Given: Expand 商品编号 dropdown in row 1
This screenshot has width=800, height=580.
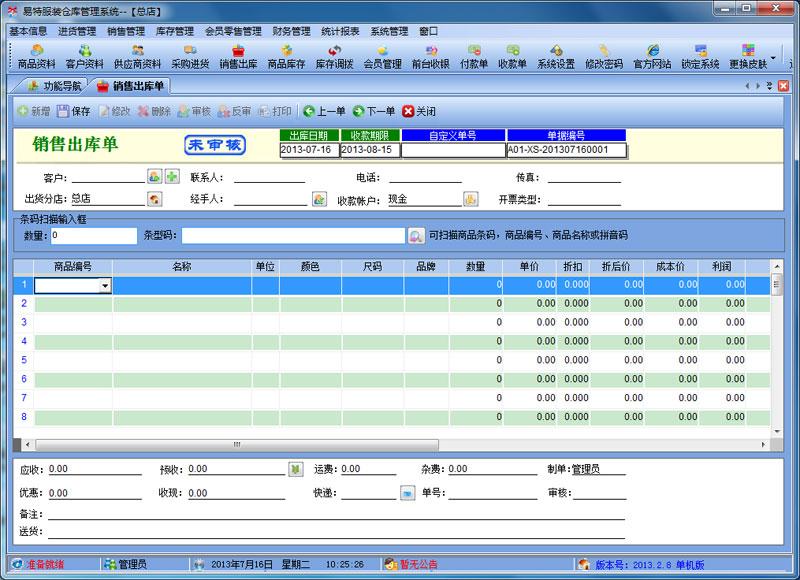Looking at the screenshot, I should point(105,286).
